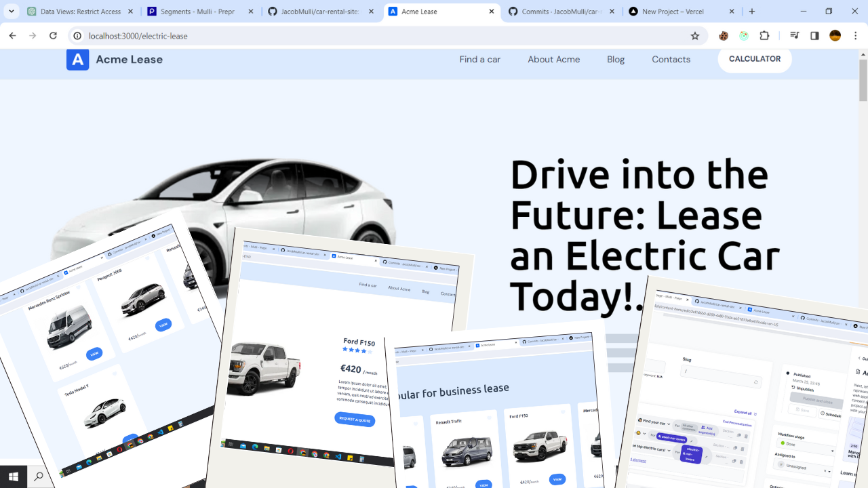This screenshot has height=488, width=868.
Task: Open the tab search dropdown arrow
Action: (12, 12)
